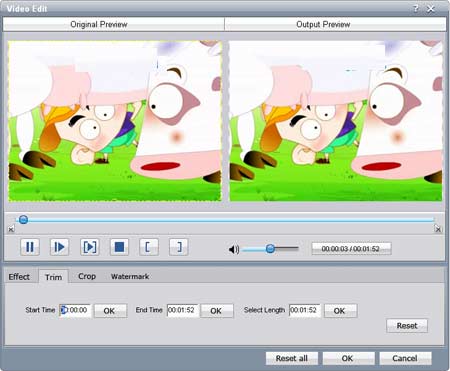Click the output preview video frame

click(x=336, y=121)
